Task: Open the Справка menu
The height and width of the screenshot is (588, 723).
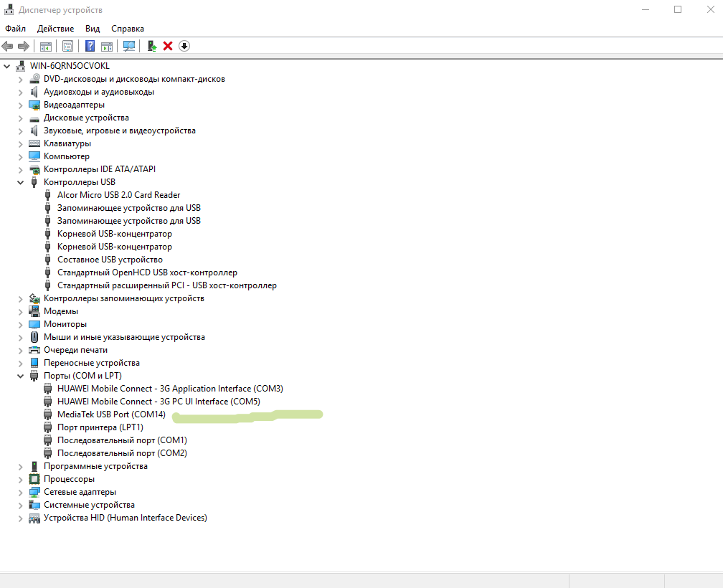Action: click(128, 29)
